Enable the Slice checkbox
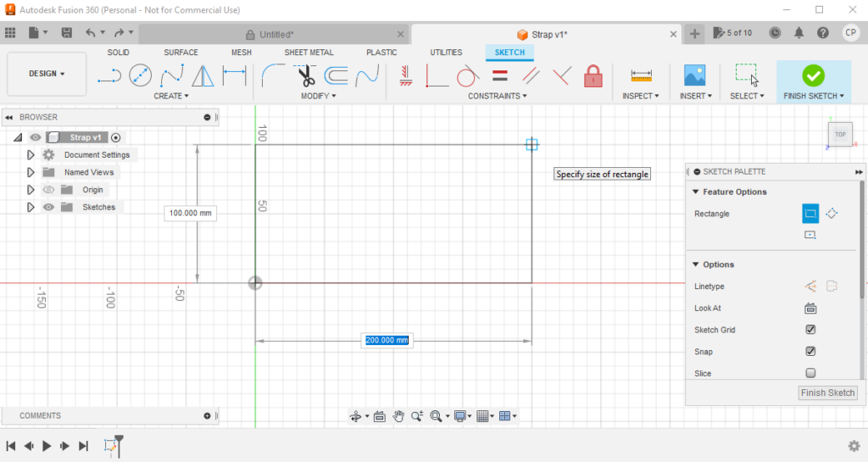The image size is (868, 462). [810, 373]
